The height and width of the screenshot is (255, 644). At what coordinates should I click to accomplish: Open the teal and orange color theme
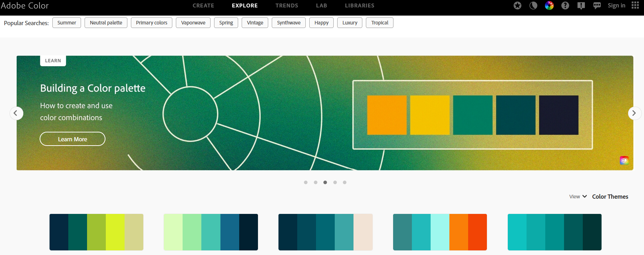pos(440,232)
